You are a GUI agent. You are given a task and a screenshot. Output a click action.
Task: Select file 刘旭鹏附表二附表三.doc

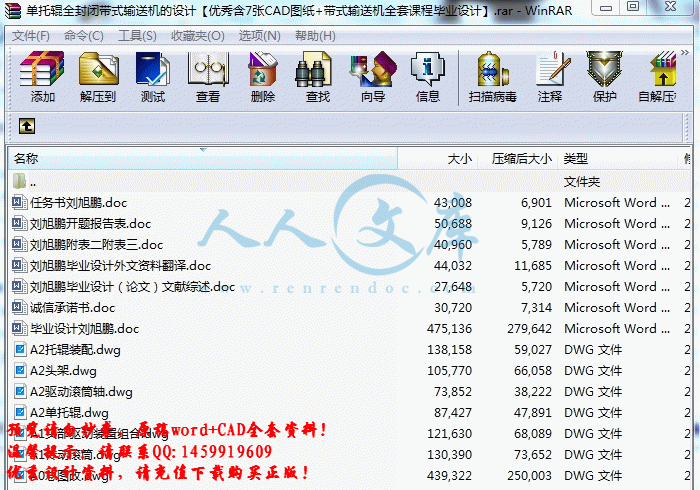click(x=350, y=245)
